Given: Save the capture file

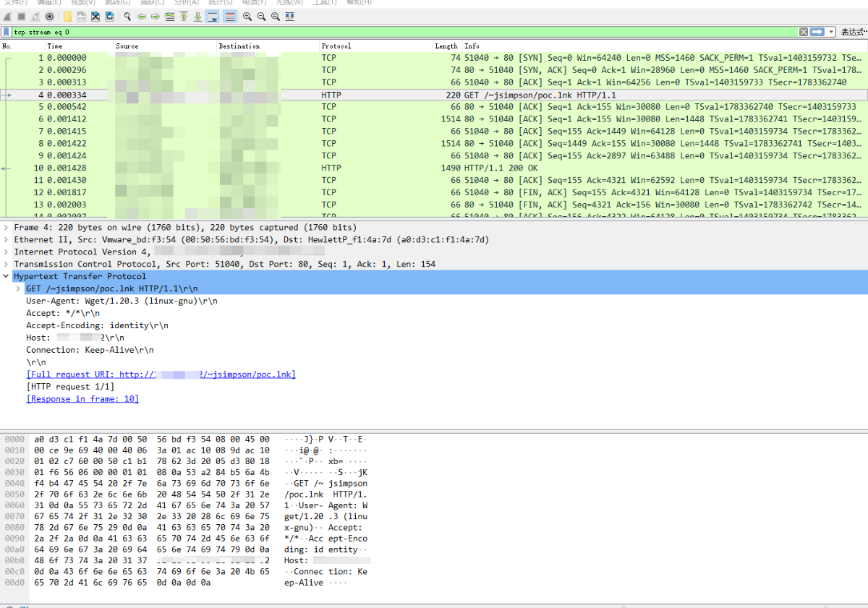Looking at the screenshot, I should (81, 16).
